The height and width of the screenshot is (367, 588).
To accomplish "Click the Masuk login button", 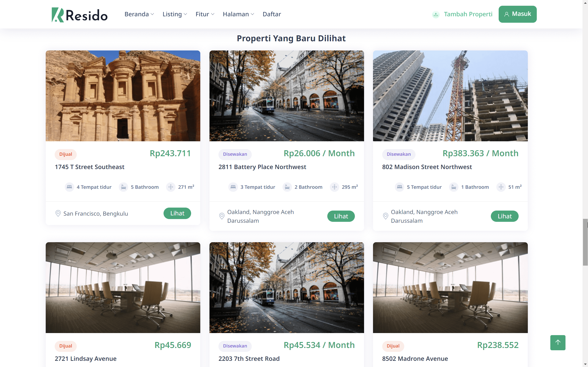I will [517, 14].
